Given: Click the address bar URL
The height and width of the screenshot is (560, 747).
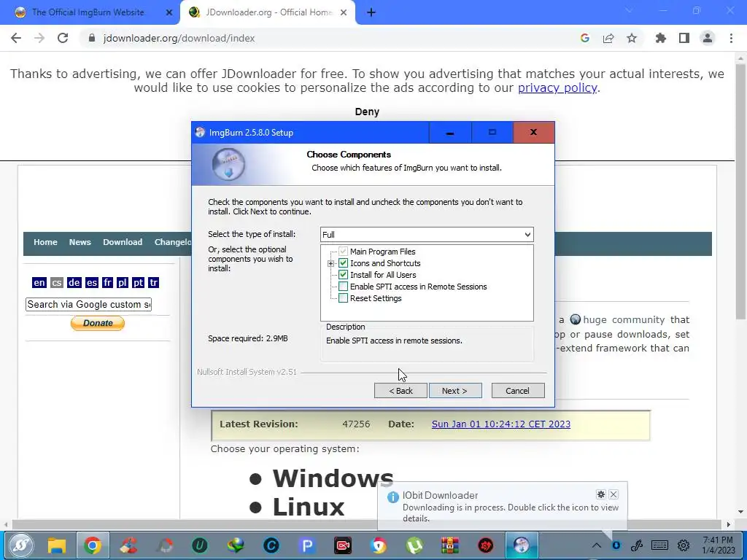Looking at the screenshot, I should click(x=179, y=38).
